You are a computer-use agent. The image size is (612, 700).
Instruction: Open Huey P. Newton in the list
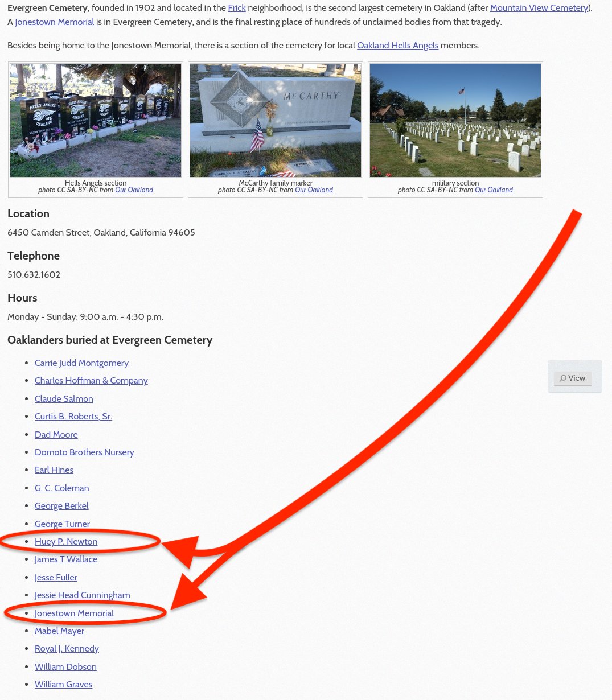tap(66, 542)
